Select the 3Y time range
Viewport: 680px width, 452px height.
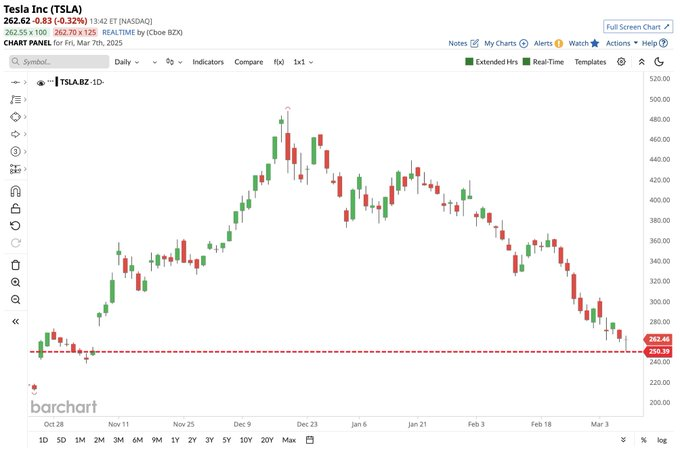[x=209, y=440]
